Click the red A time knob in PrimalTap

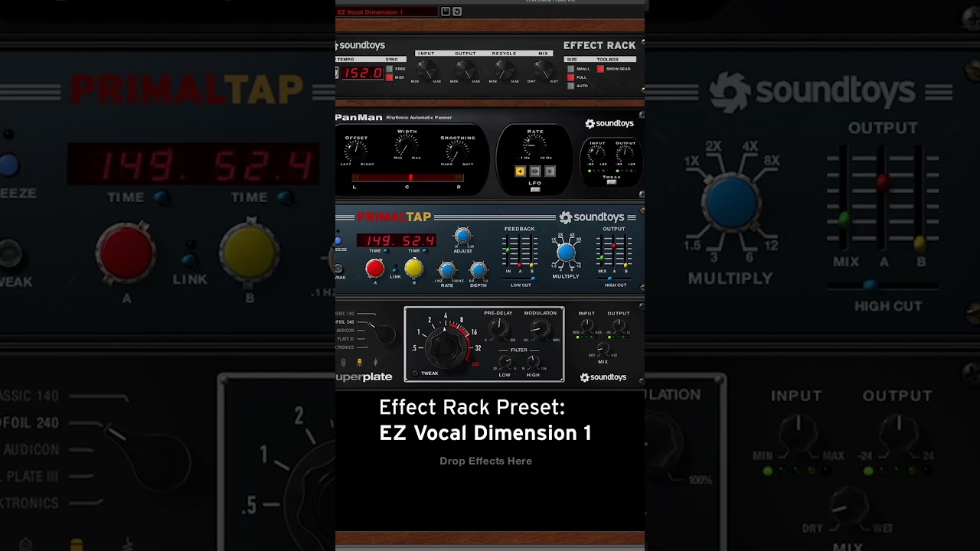374,268
